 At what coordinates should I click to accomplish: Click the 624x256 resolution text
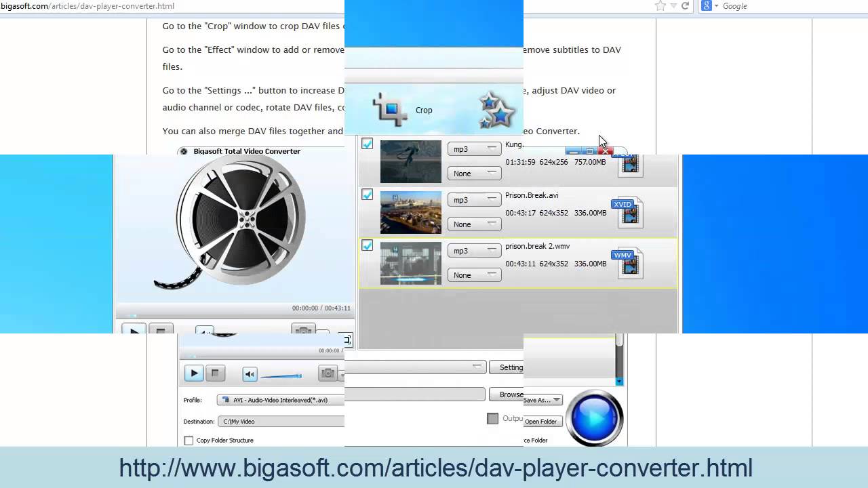[x=554, y=162]
